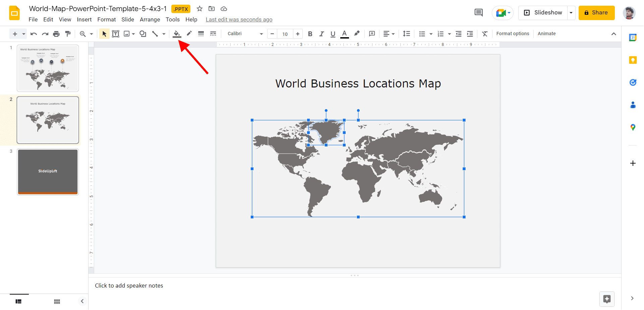Open Google Keep in the side panel
This screenshot has height=310, width=644.
point(633,60)
